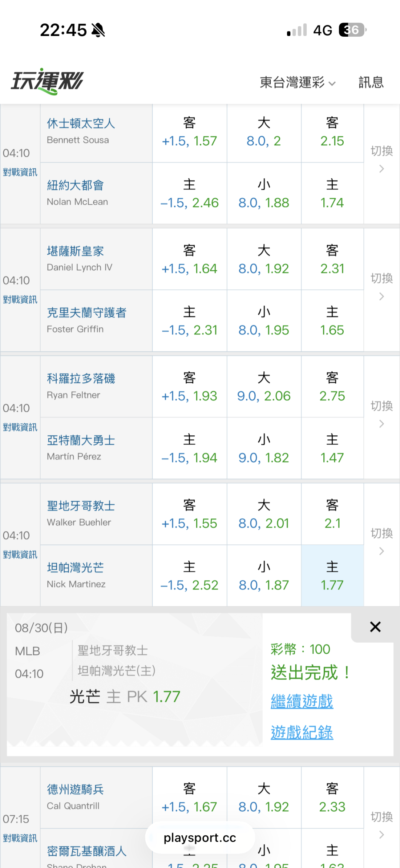
Task: Select over 8.0, 2.01 for the Padres game
Action: pos(264,514)
